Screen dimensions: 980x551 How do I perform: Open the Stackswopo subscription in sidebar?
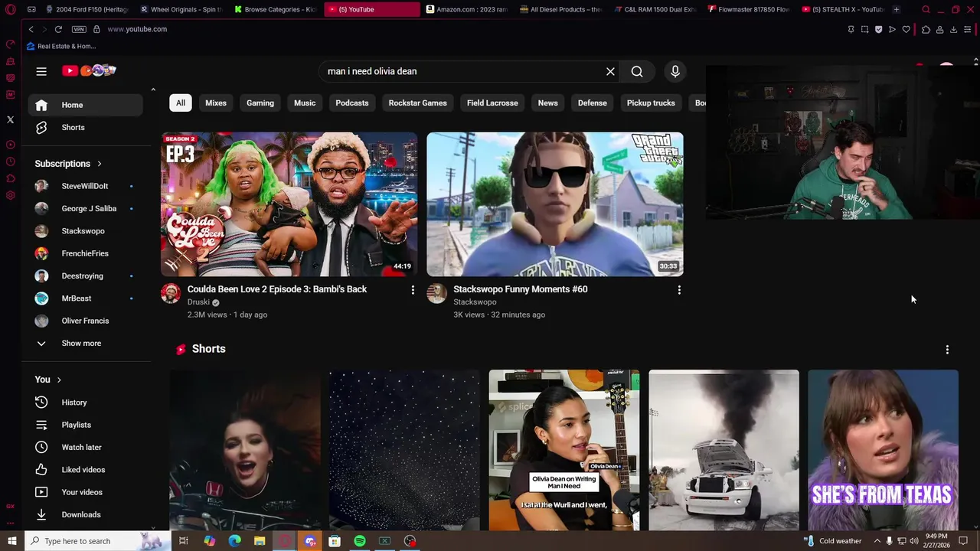click(x=86, y=231)
